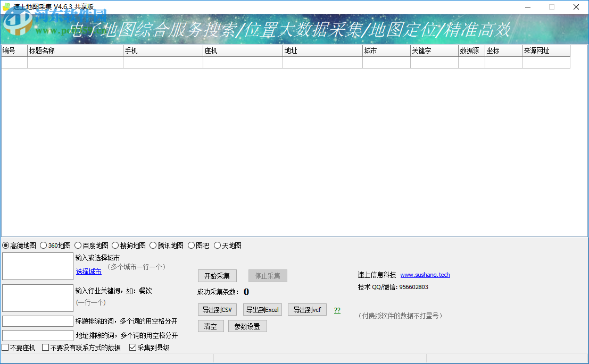Open the www.sushang.tech website link

pyautogui.click(x=425, y=275)
